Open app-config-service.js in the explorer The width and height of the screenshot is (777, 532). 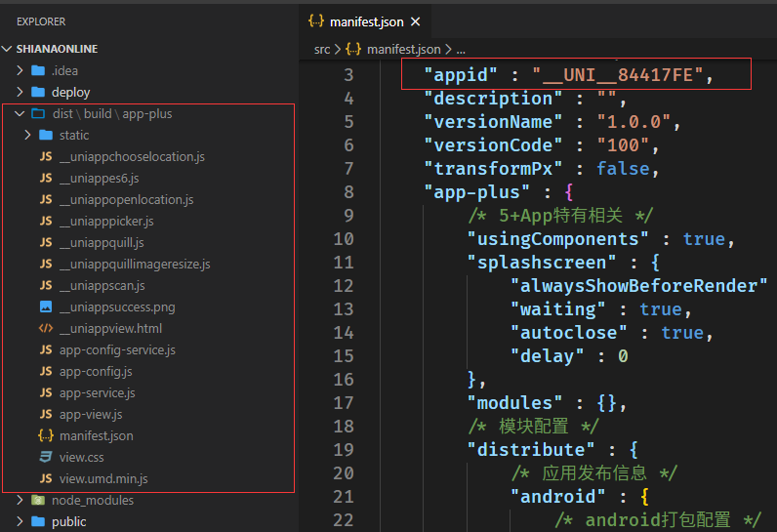pos(117,349)
